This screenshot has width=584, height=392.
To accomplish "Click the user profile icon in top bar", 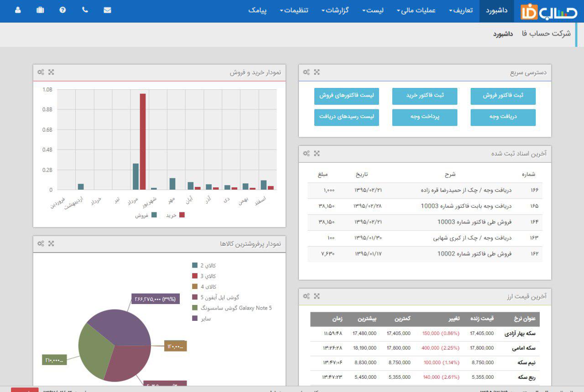I will (x=18, y=10).
